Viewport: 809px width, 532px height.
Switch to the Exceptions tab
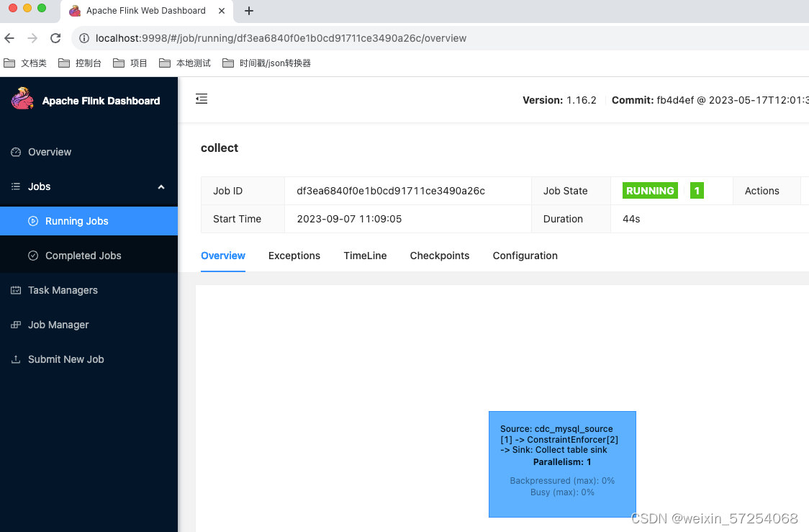pos(294,256)
